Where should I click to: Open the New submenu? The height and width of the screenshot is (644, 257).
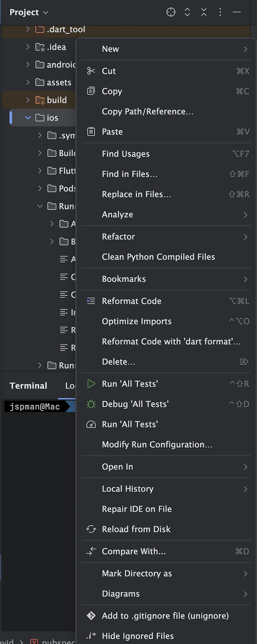click(x=166, y=49)
